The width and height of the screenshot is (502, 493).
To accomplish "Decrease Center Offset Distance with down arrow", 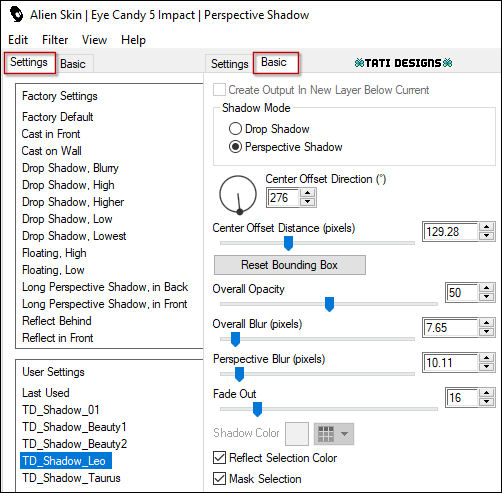I will coord(487,236).
